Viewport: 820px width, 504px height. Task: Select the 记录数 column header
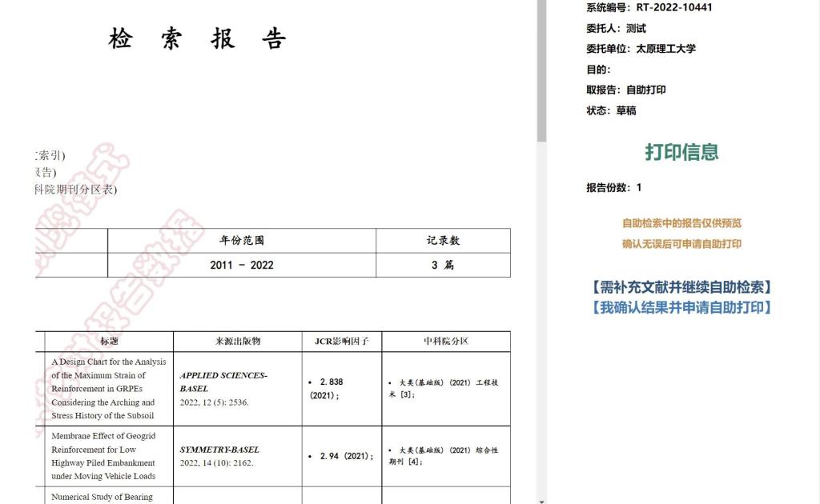tap(443, 241)
